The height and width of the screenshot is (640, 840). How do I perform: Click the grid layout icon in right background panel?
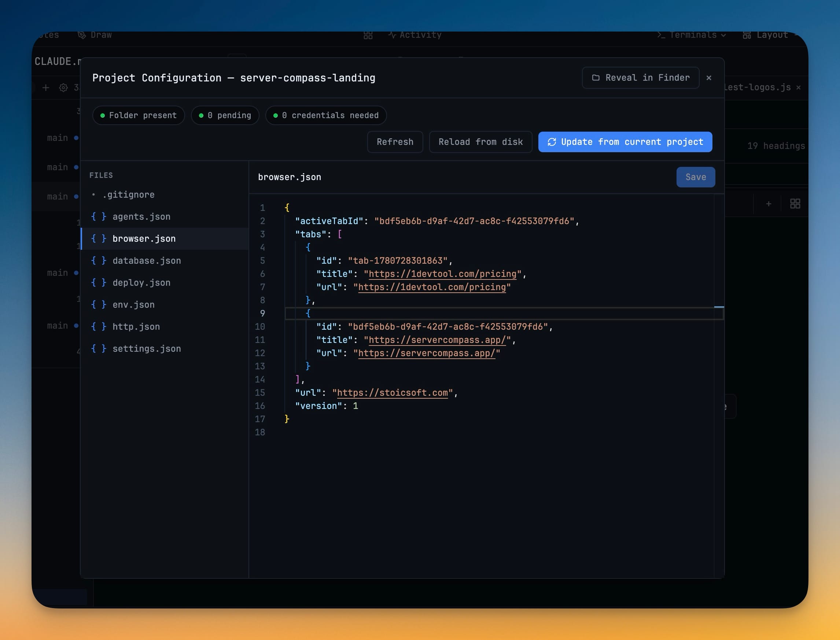click(795, 204)
